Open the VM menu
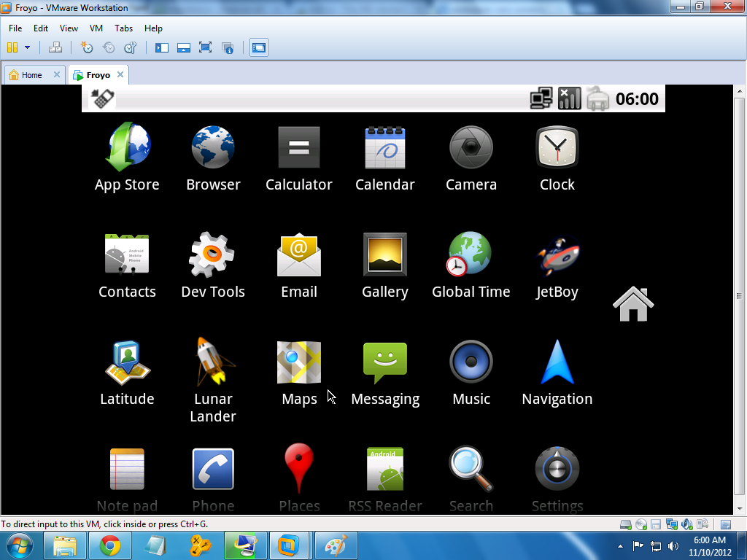Image resolution: width=747 pixels, height=560 pixels. click(96, 28)
